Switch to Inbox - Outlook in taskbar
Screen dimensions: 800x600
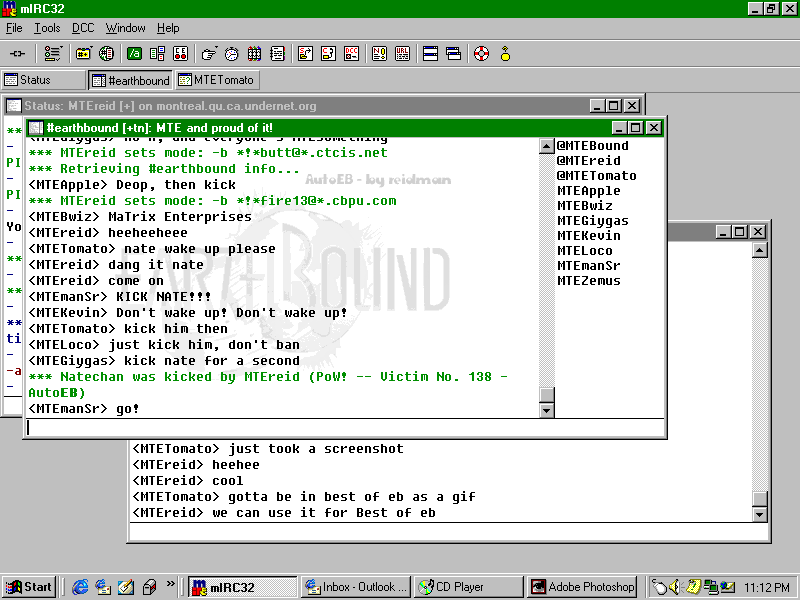356,587
